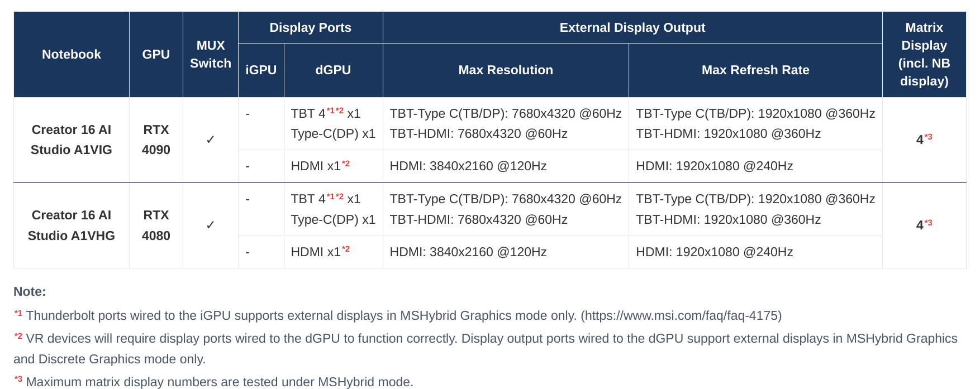
Task: Click the RTX 4090 cell
Action: click(x=156, y=140)
